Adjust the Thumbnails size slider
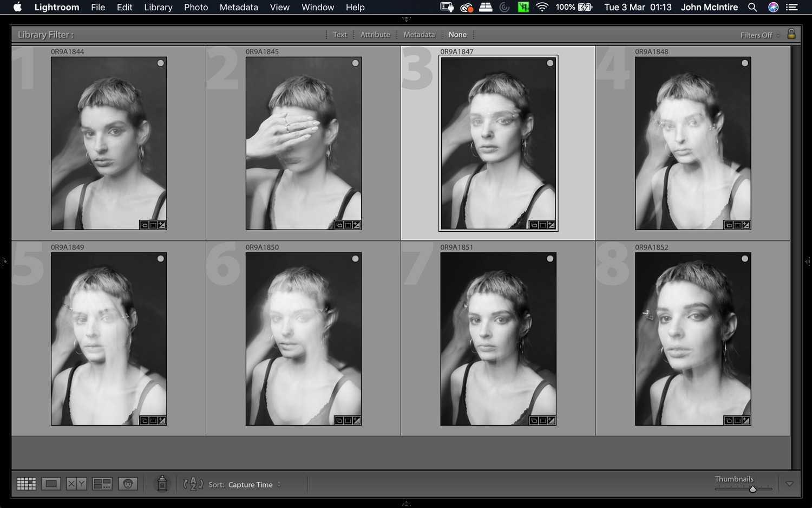 click(752, 489)
